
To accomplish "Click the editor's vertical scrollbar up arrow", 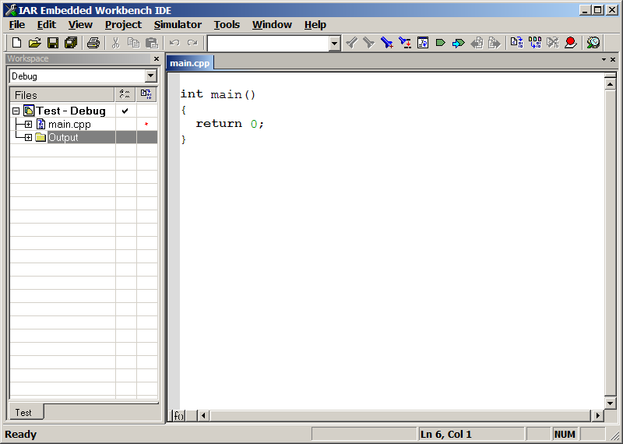I will [x=610, y=84].
